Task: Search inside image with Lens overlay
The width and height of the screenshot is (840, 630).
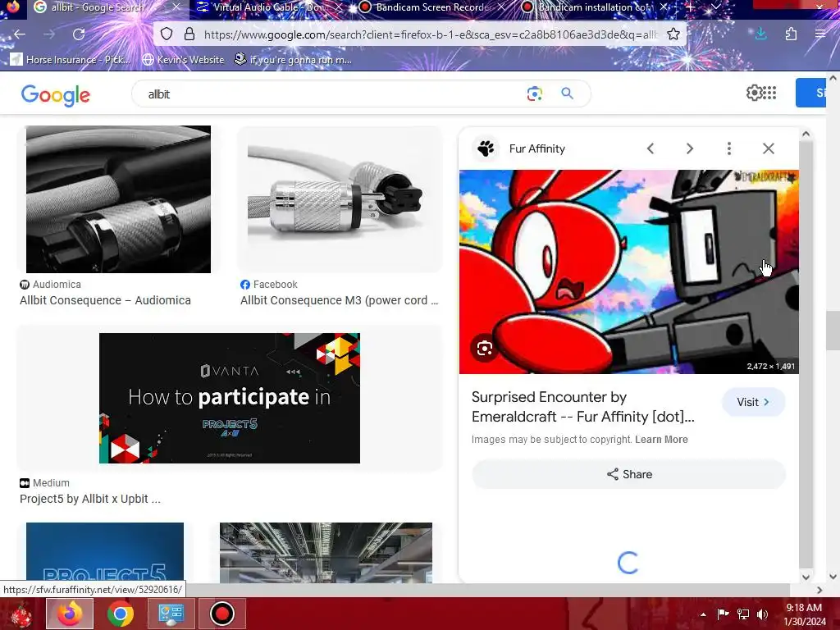Action: pyautogui.click(x=484, y=349)
